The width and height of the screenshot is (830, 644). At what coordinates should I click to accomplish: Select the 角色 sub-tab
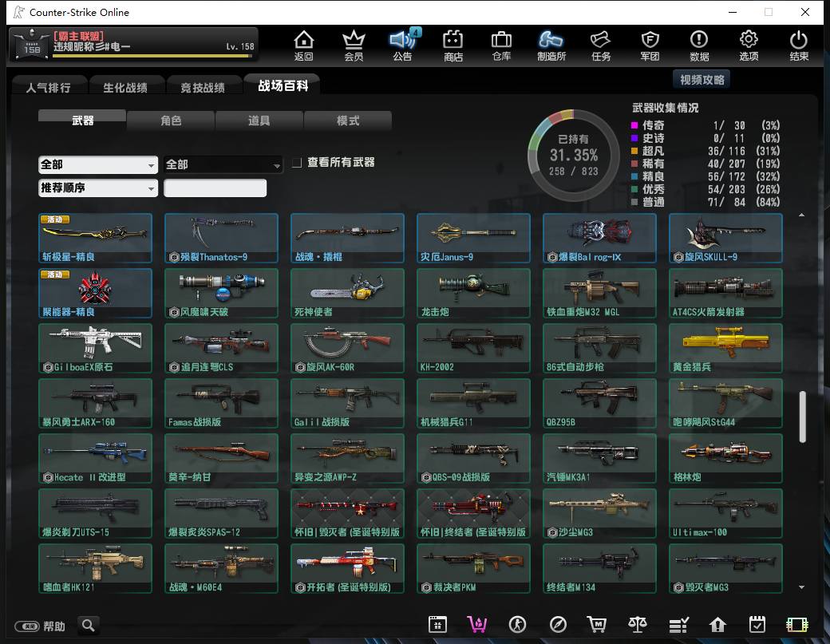(171, 121)
